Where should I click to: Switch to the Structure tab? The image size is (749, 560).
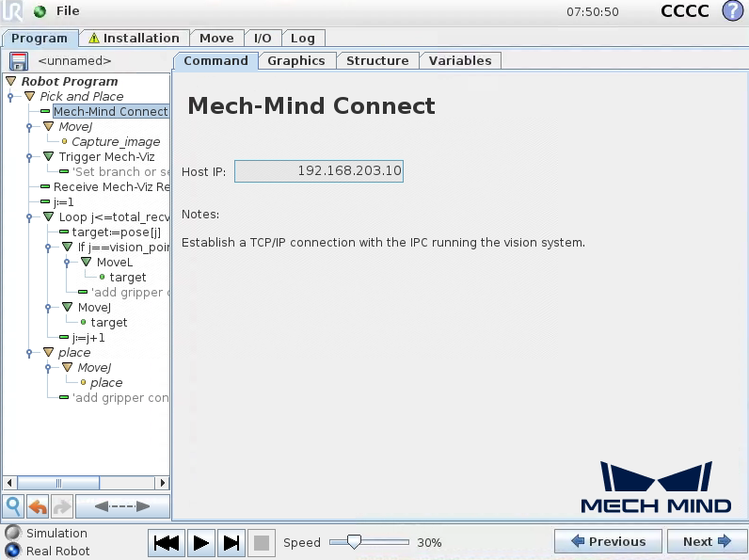(378, 60)
